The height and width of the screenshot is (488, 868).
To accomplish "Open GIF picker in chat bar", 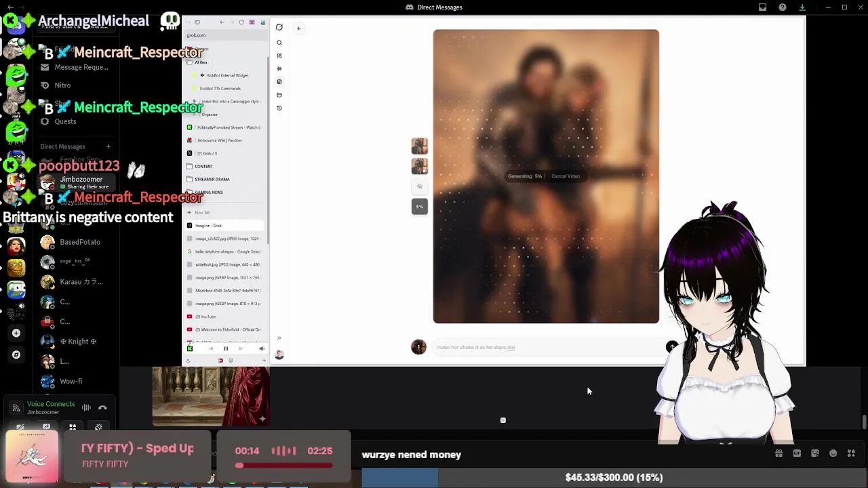I will click(797, 453).
